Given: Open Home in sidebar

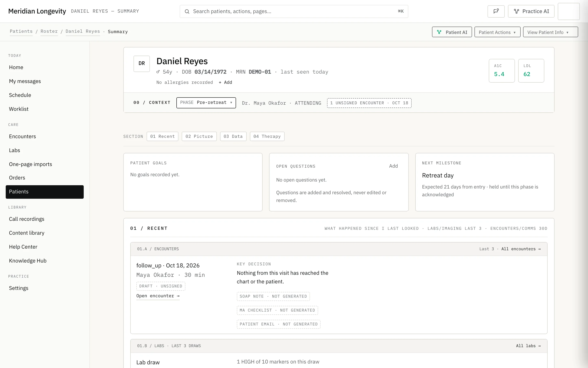Looking at the screenshot, I should point(45,67).
